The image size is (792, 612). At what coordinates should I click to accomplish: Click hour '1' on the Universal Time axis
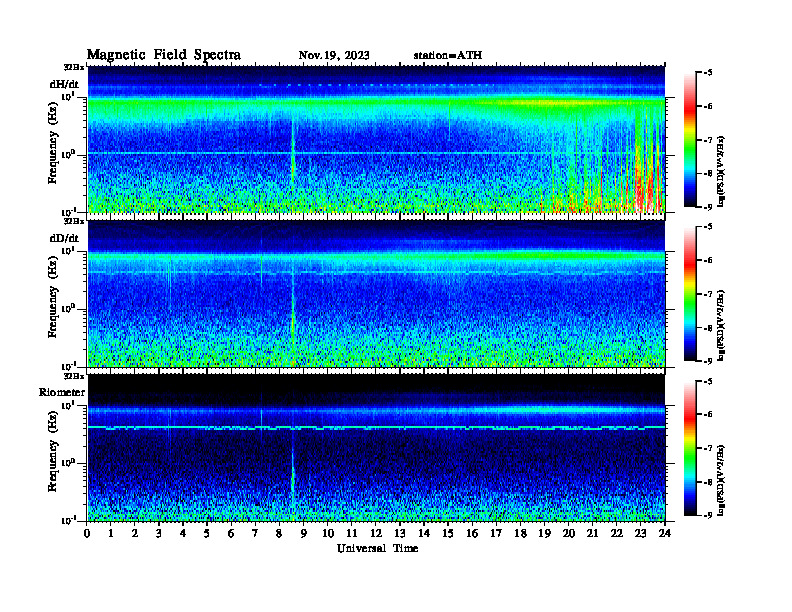[x=111, y=533]
